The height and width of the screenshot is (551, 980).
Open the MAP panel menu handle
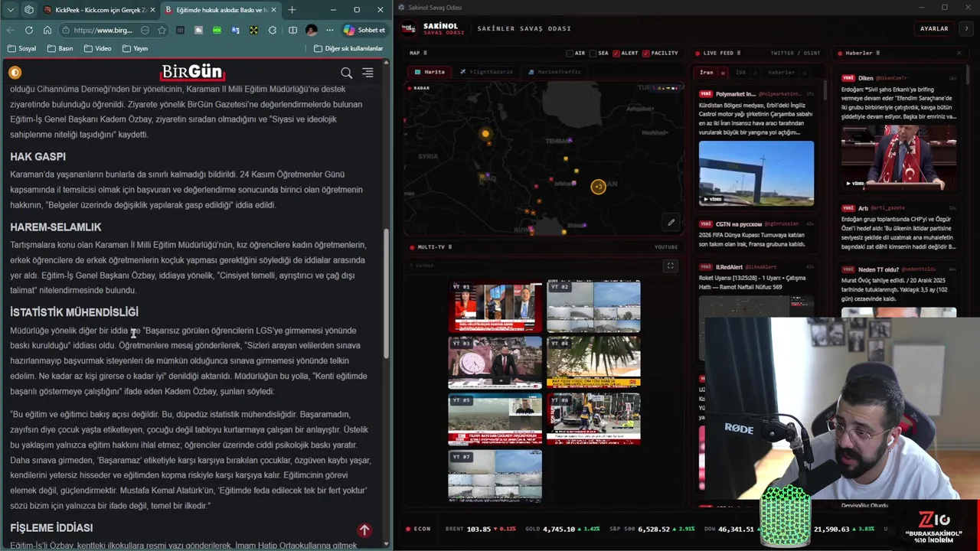[425, 53]
